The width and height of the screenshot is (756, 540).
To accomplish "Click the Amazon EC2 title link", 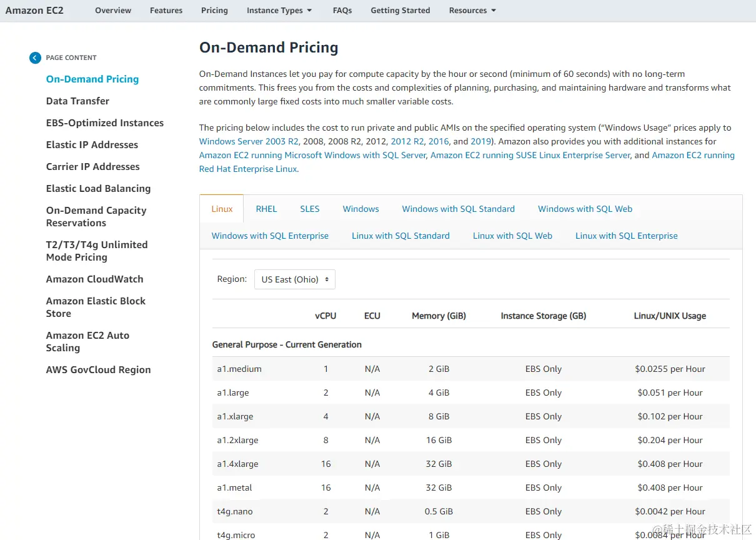I will pyautogui.click(x=34, y=11).
